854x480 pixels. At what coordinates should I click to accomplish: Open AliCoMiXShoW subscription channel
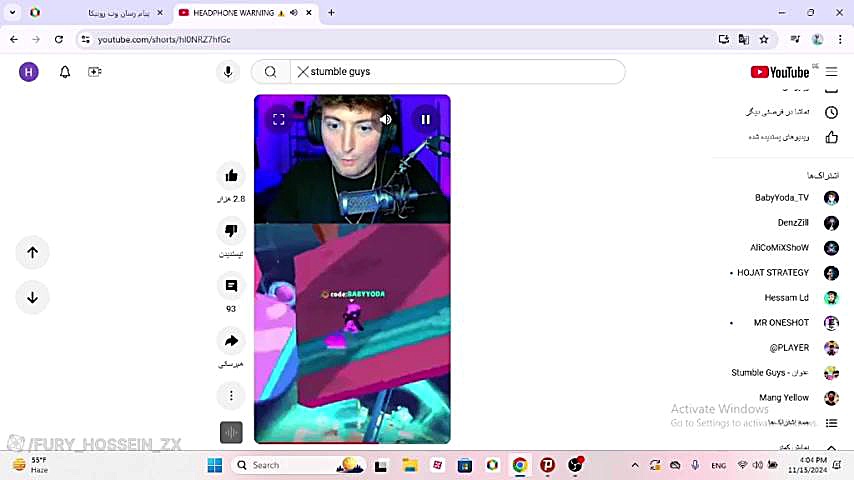pyautogui.click(x=795, y=247)
